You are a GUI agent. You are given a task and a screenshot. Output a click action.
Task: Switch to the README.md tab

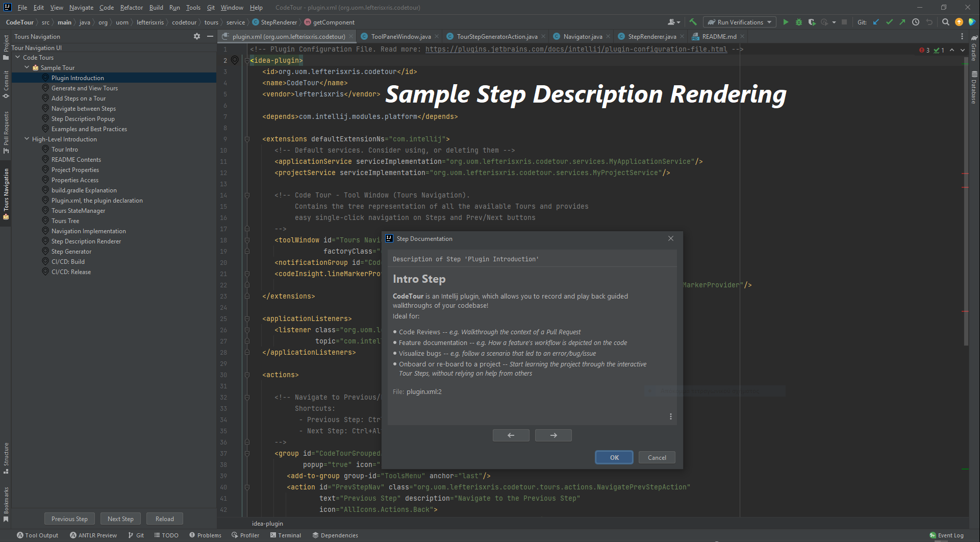(719, 36)
